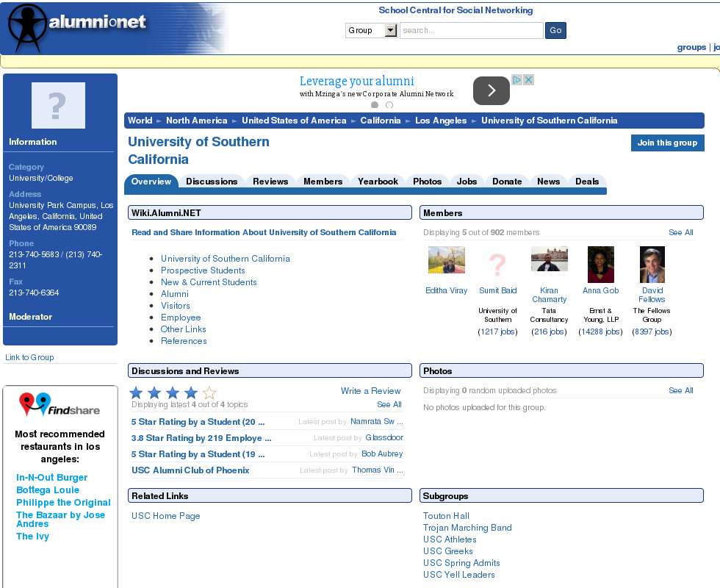Open the Visitors wiki link
Image resolution: width=720 pixels, height=588 pixels.
pos(175,306)
